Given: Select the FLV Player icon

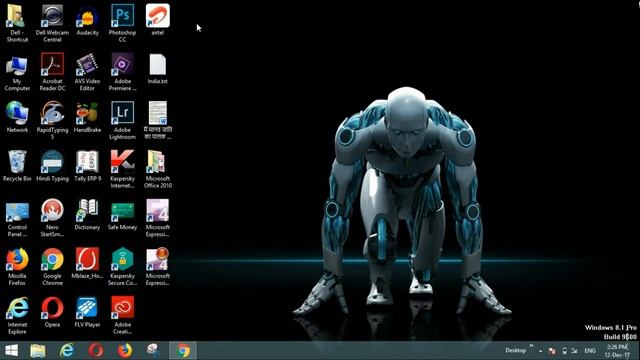Looking at the screenshot, I should pyautogui.click(x=87, y=308).
